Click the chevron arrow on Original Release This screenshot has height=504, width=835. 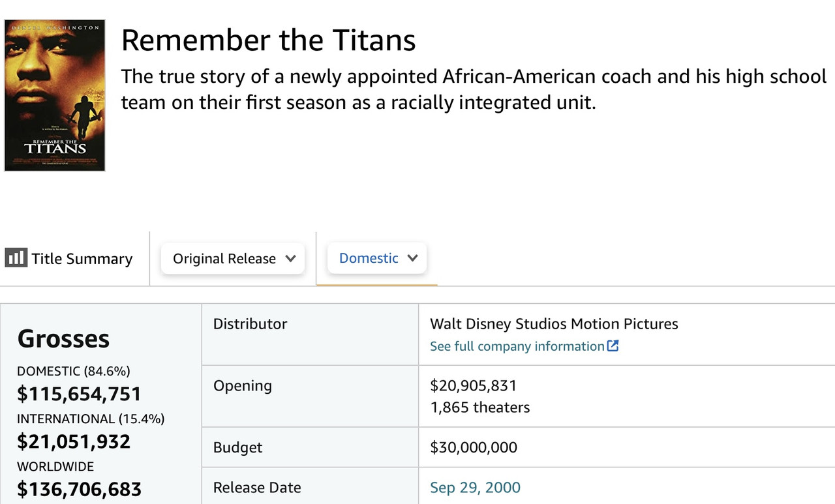(x=290, y=258)
